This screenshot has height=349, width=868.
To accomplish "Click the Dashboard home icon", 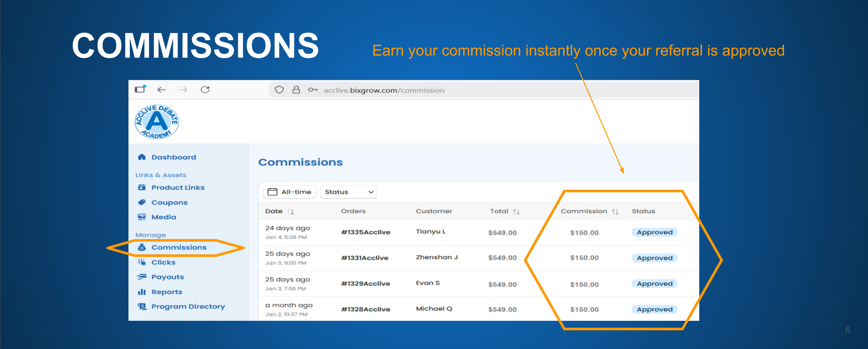I will [x=142, y=157].
